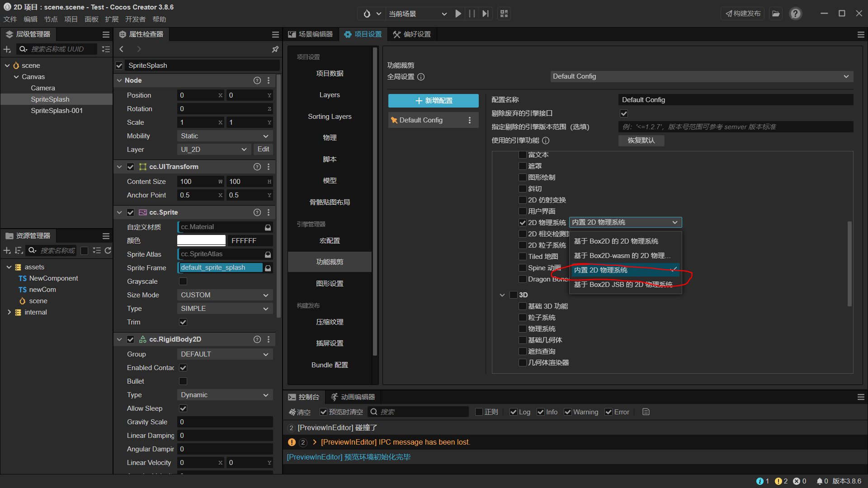Click the step forward frame icon
This screenshot has width=868, height=488.
485,14
